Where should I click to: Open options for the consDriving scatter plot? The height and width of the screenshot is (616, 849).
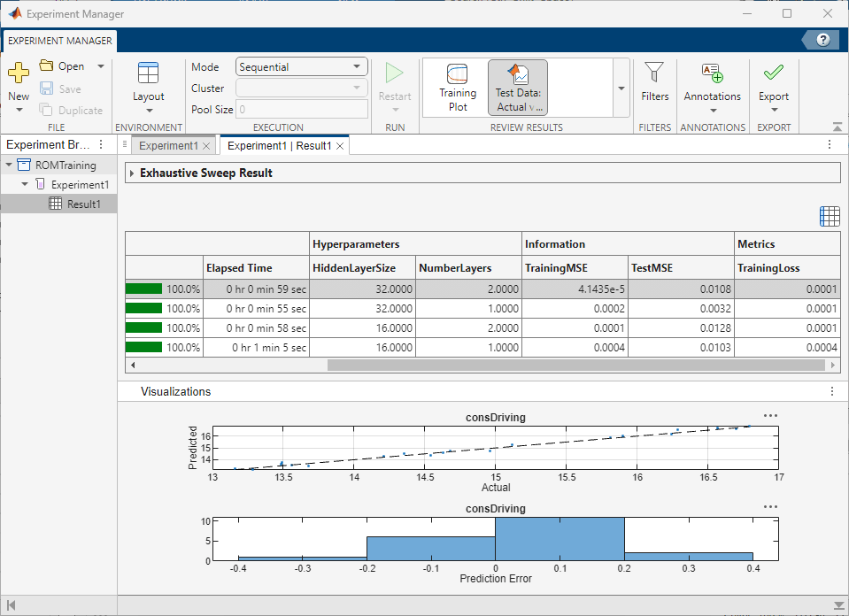click(768, 415)
